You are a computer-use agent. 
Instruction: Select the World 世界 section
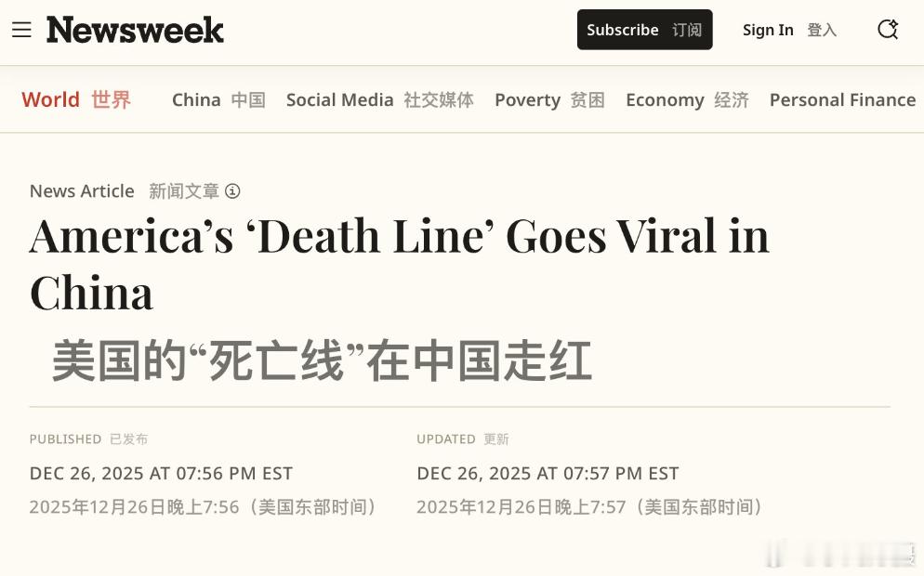click(x=75, y=99)
